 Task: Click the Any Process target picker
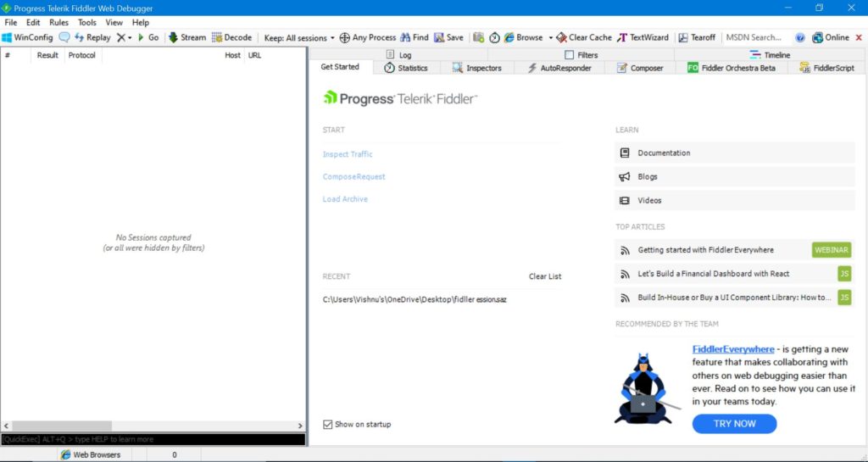[368, 37]
